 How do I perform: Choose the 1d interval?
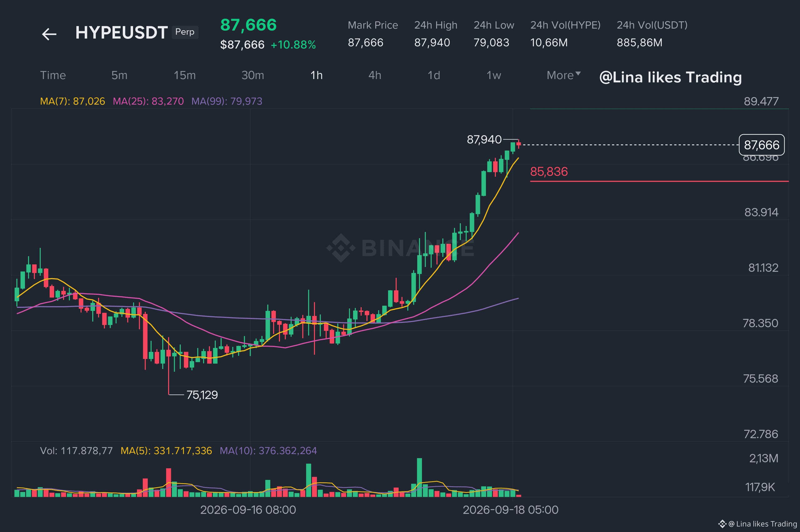tap(434, 75)
